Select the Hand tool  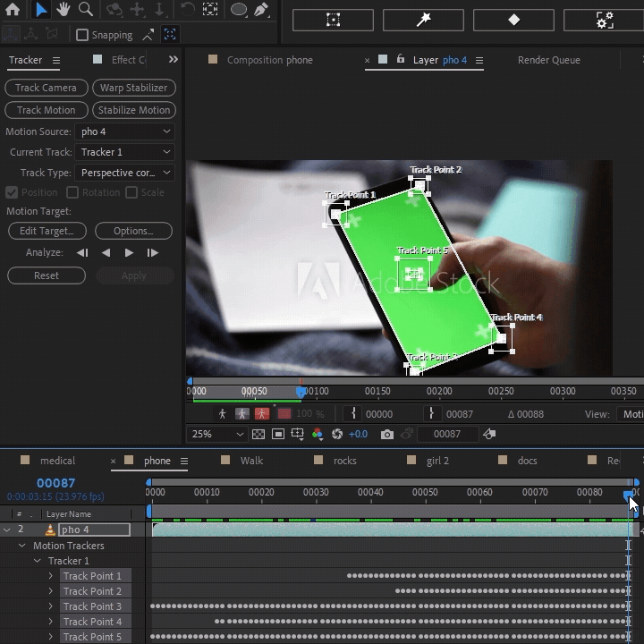click(x=64, y=10)
